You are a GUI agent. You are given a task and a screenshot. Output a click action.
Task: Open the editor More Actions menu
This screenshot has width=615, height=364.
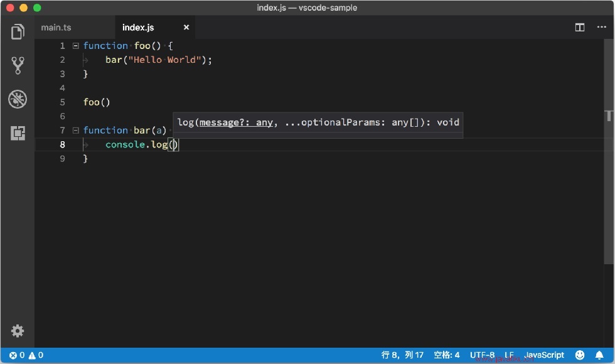click(x=601, y=27)
